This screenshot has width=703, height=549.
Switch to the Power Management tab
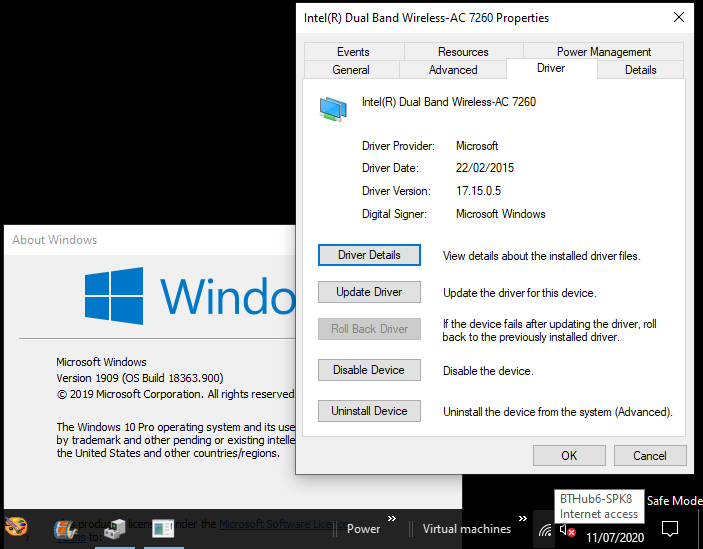point(603,52)
